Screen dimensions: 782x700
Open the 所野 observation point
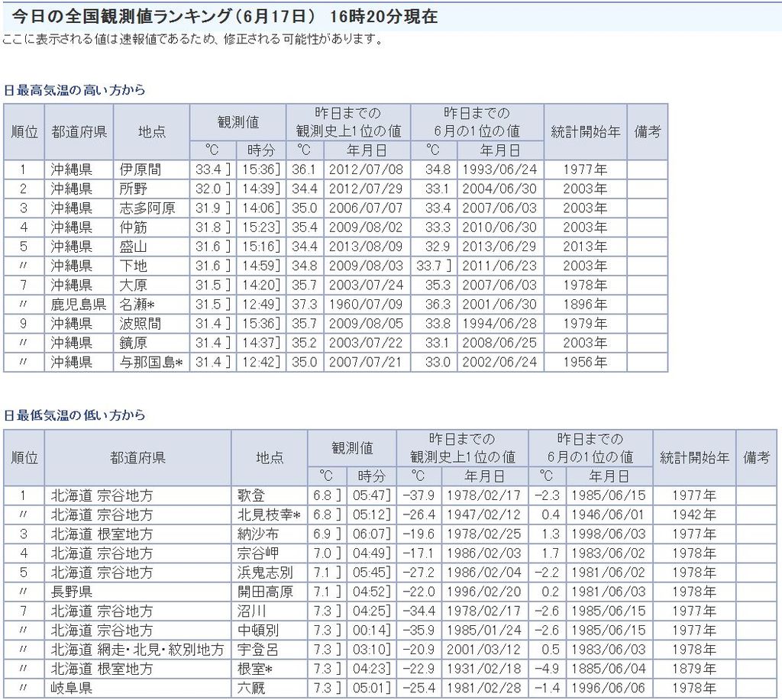[134, 189]
